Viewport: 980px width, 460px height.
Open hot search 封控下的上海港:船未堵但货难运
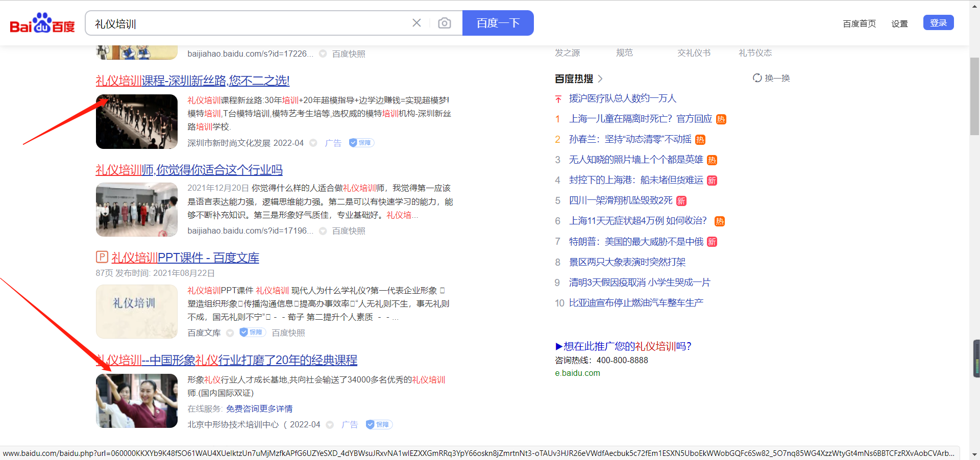coord(636,180)
